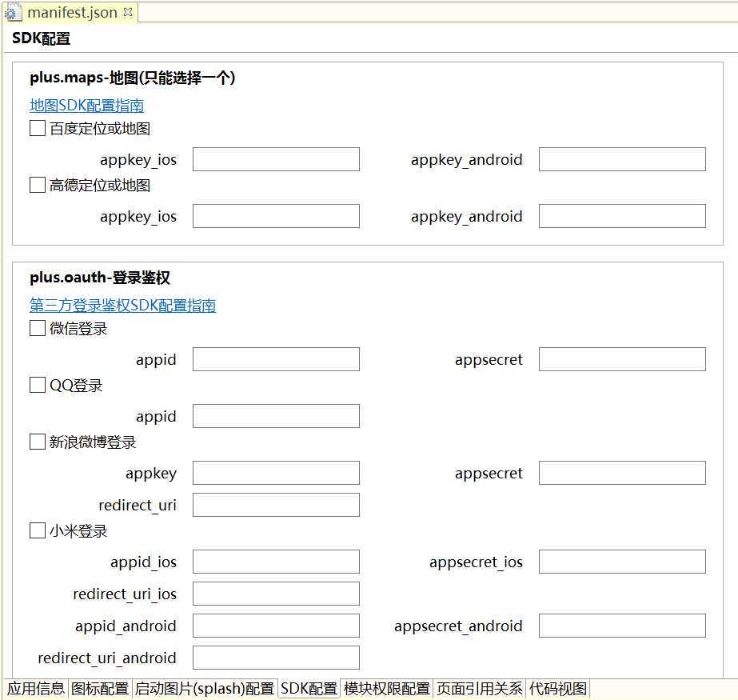This screenshot has height=700, width=738.
Task: Show the 代码视图 tab
Action: click(558, 689)
